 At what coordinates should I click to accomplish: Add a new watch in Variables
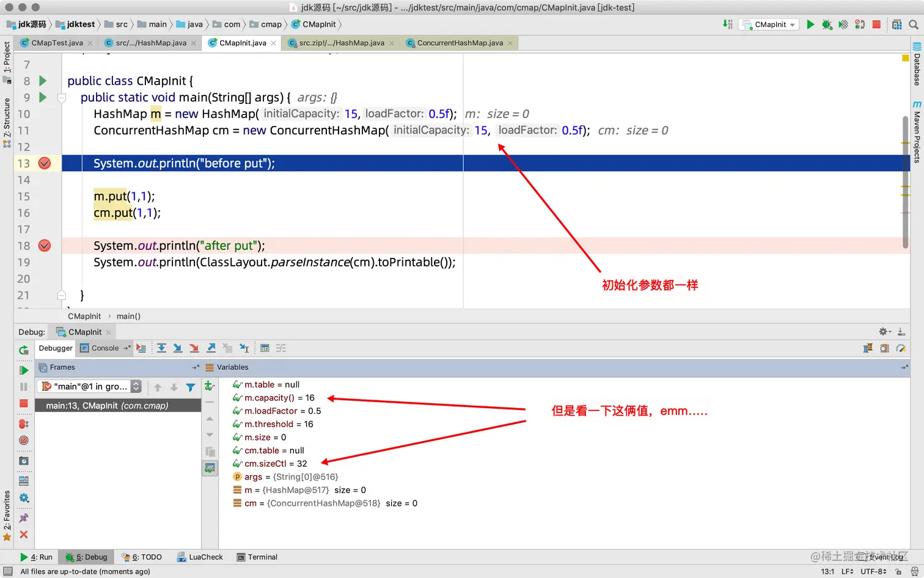(x=210, y=386)
